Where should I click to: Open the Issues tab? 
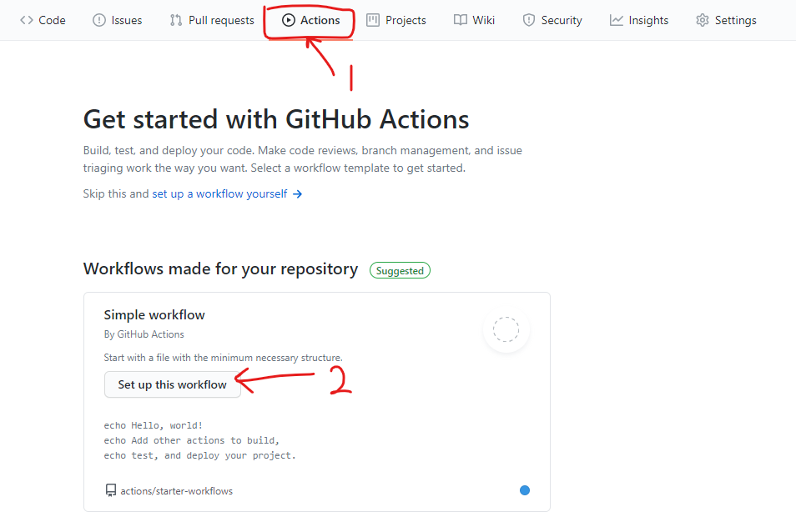pyautogui.click(x=118, y=20)
